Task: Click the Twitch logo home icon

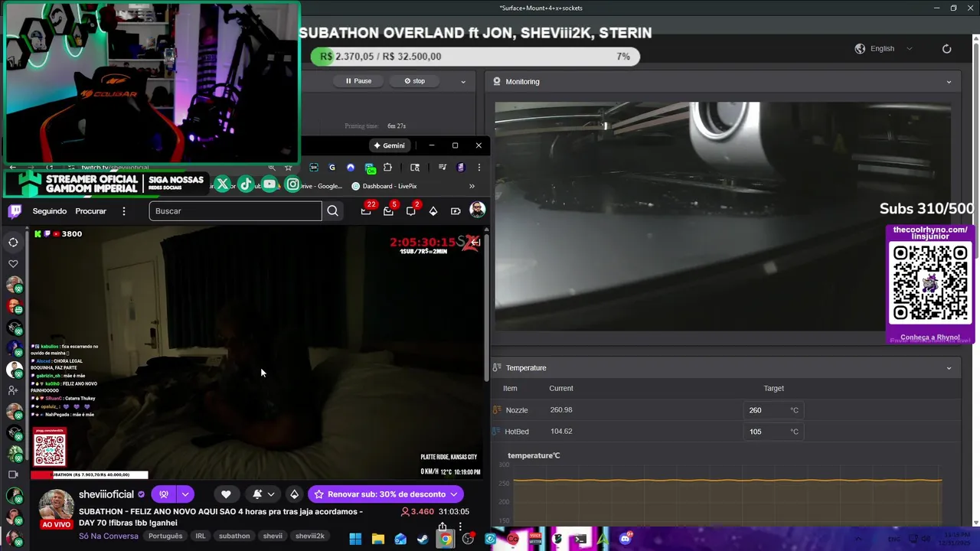Action: [x=15, y=211]
